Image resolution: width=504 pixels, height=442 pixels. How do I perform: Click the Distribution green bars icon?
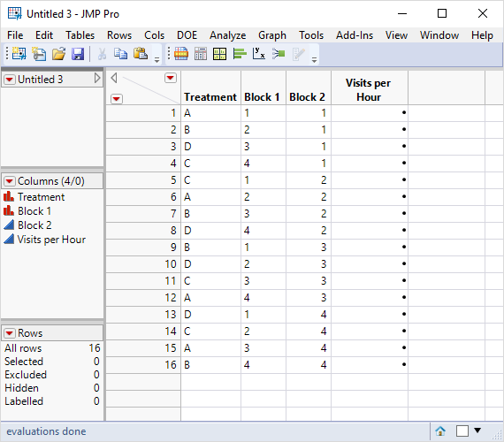pos(240,54)
